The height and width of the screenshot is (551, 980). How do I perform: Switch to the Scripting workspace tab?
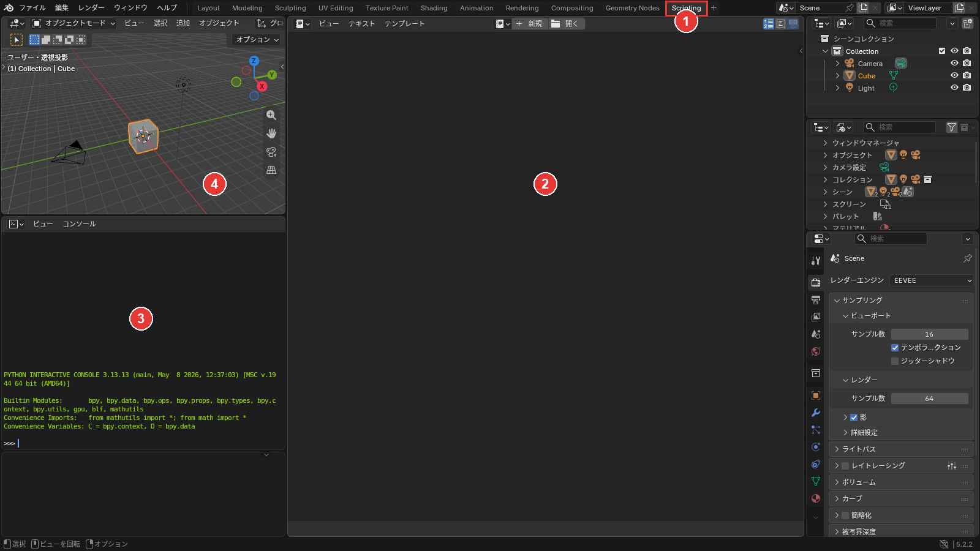tap(686, 8)
